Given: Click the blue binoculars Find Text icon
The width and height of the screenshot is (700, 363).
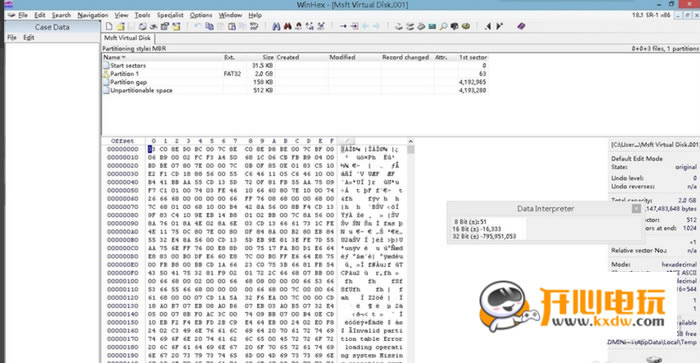Looking at the screenshot, I should 276,27.
